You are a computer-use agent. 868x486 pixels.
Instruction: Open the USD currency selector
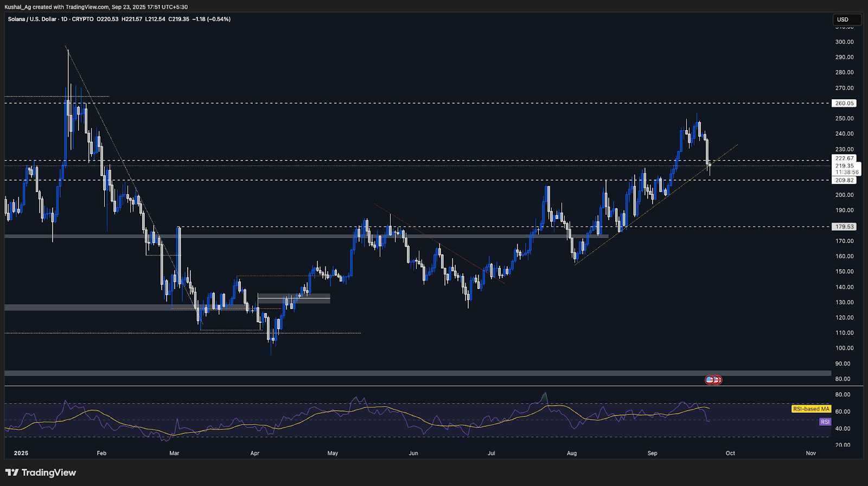(846, 20)
